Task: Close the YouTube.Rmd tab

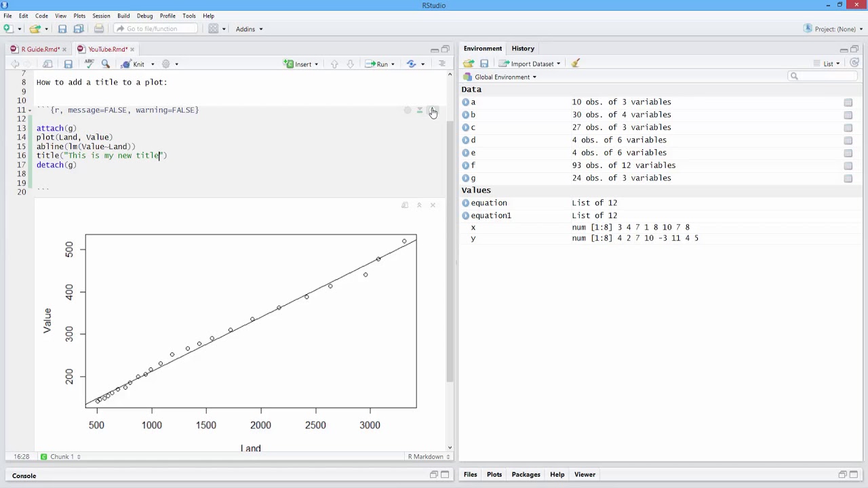Action: (132, 49)
